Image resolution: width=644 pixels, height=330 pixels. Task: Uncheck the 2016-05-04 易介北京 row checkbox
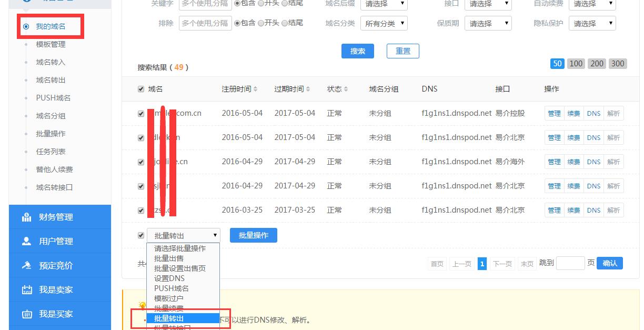(x=140, y=138)
